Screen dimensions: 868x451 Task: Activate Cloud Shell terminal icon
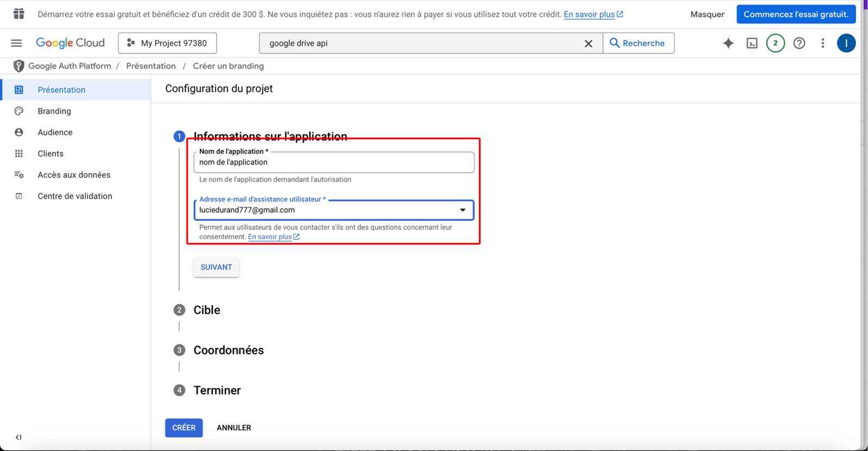coord(752,43)
